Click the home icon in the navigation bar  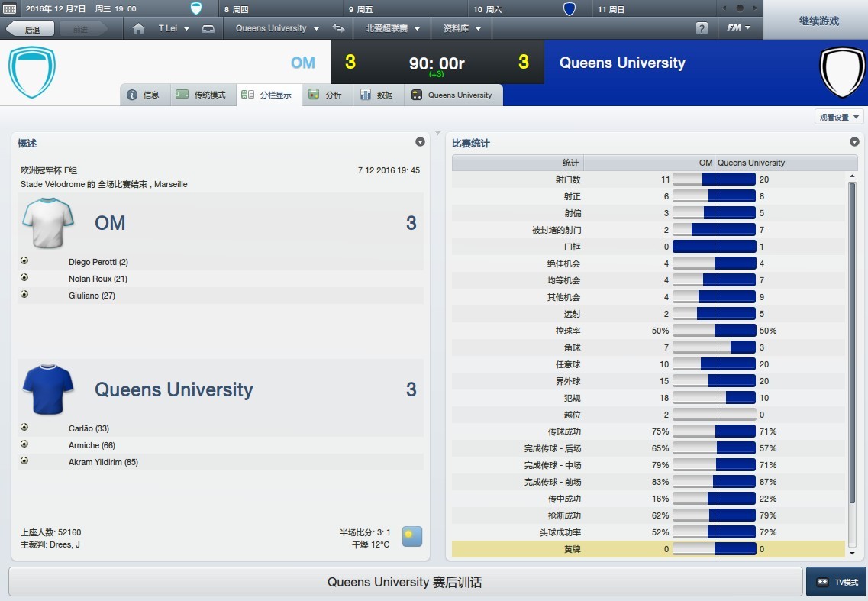pos(138,28)
